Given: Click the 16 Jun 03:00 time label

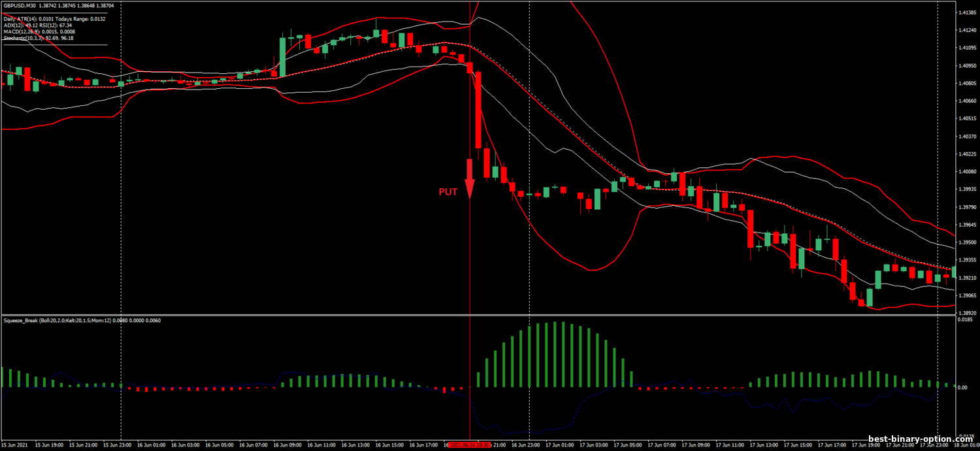Looking at the screenshot, I should point(184,445).
